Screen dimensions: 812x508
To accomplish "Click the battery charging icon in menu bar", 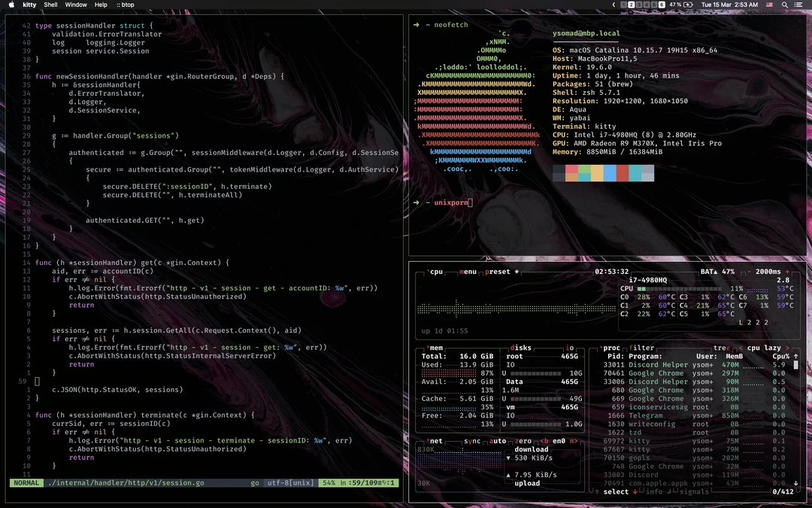I will tap(688, 5).
